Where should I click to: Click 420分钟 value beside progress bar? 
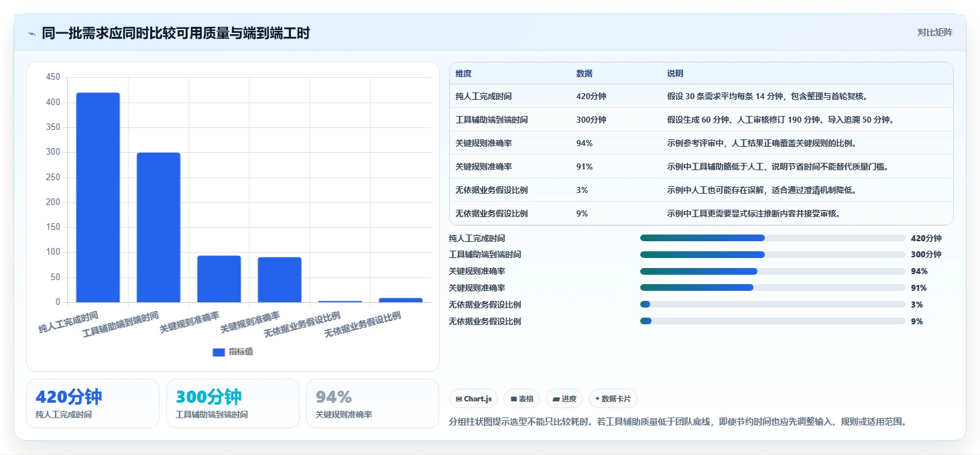click(x=926, y=239)
